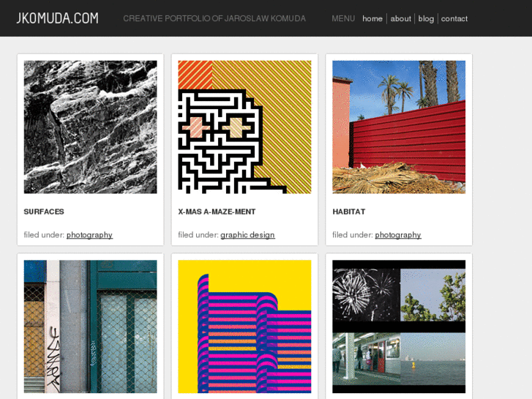Open the blog menu item
Viewport: 532px width, 399px height.
(x=426, y=19)
